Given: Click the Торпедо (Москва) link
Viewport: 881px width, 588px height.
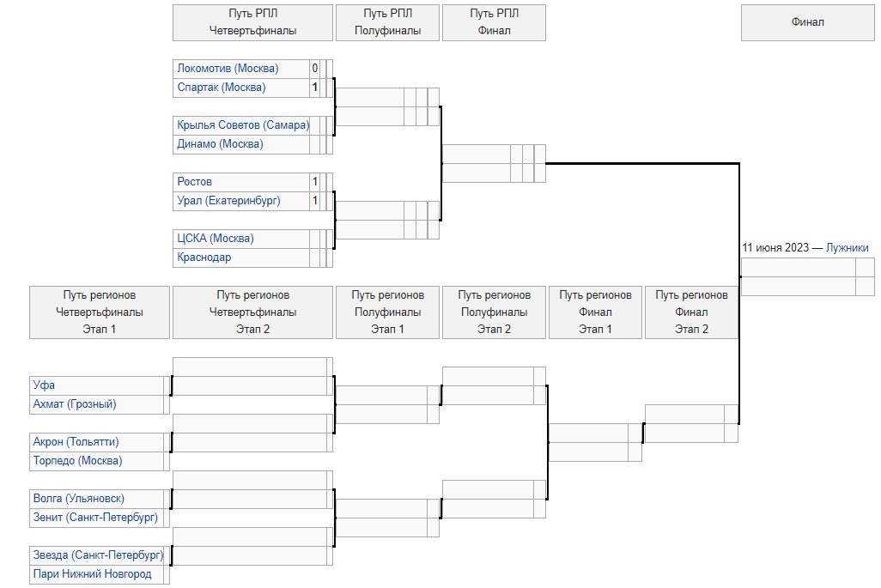Looking at the screenshot, I should [77, 461].
